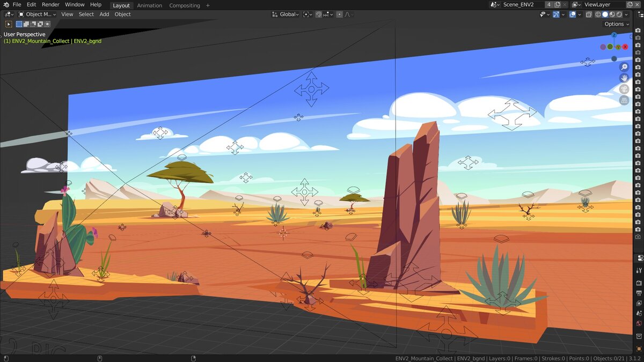Open the Window menu
This screenshot has height=362, width=644.
pyautogui.click(x=75, y=5)
